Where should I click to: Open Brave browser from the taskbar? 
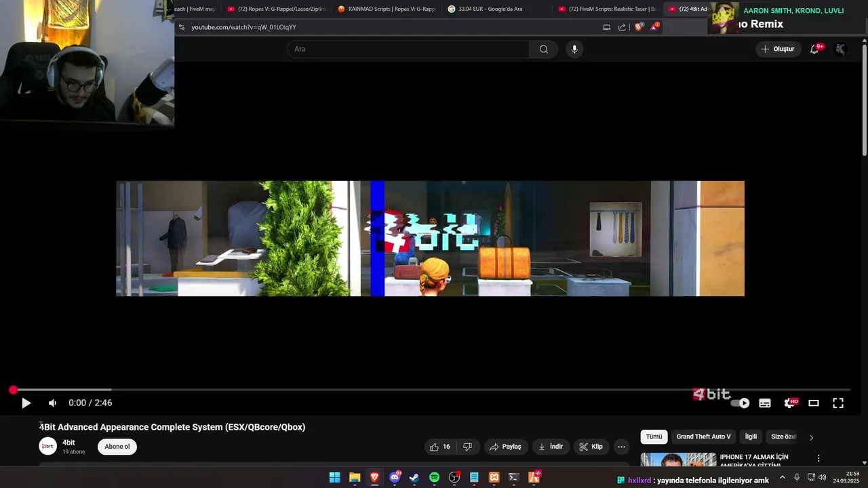click(x=374, y=478)
